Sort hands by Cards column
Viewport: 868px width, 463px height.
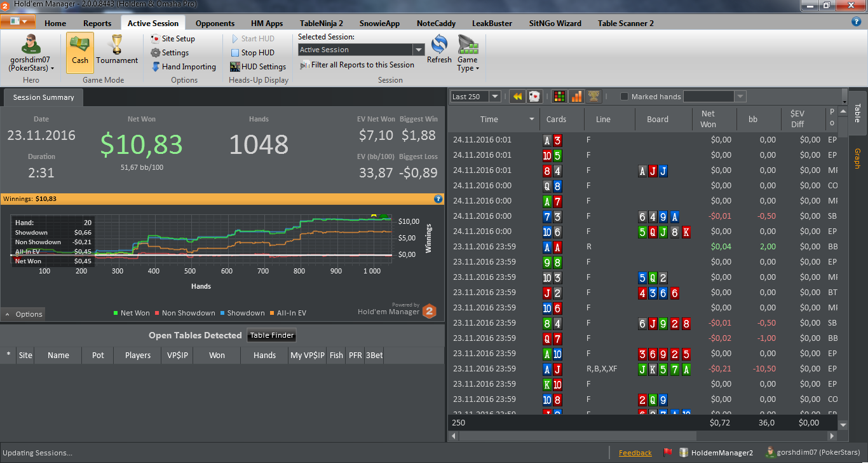click(x=556, y=120)
